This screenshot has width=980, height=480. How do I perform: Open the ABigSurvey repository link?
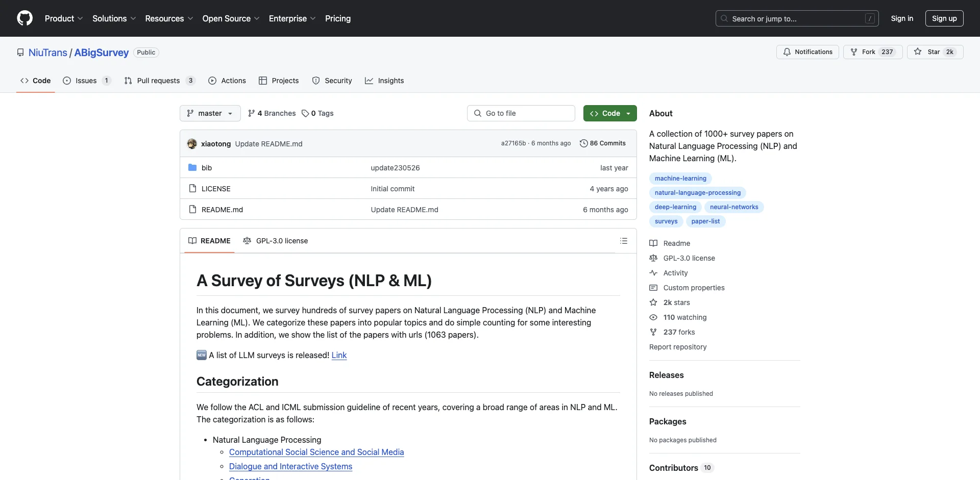click(x=102, y=53)
